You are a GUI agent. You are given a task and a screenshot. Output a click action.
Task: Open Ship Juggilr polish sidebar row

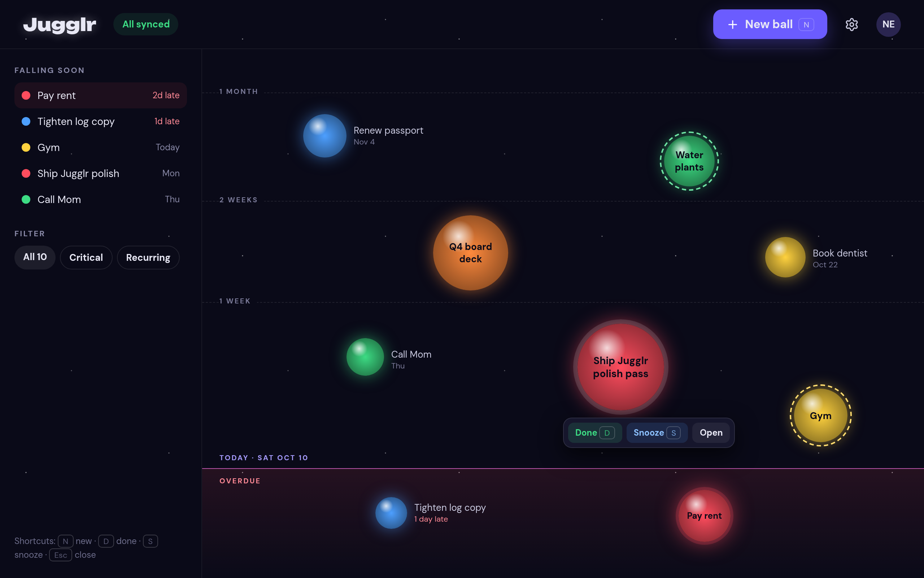[100, 173]
